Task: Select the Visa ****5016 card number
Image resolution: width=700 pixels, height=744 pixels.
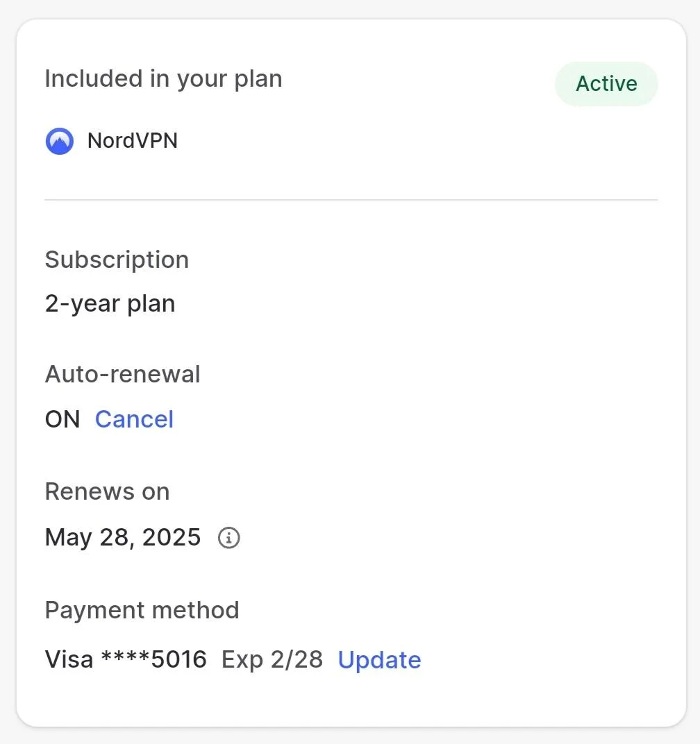Action: (126, 659)
